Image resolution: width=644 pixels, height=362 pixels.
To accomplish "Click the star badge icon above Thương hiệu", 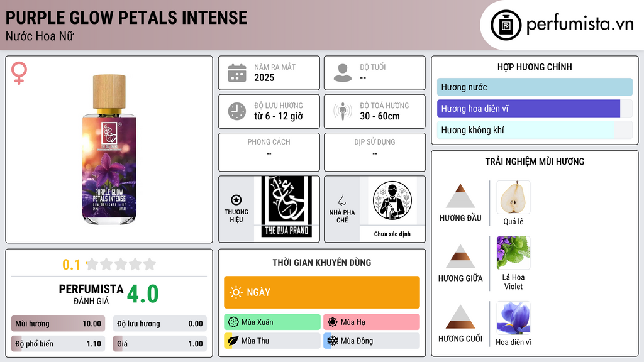I will (x=236, y=200).
